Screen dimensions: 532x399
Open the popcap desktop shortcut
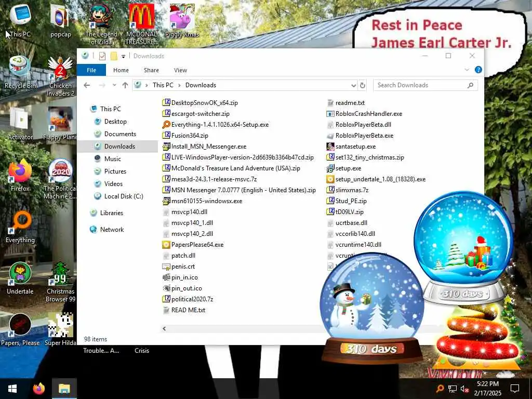coord(60,20)
